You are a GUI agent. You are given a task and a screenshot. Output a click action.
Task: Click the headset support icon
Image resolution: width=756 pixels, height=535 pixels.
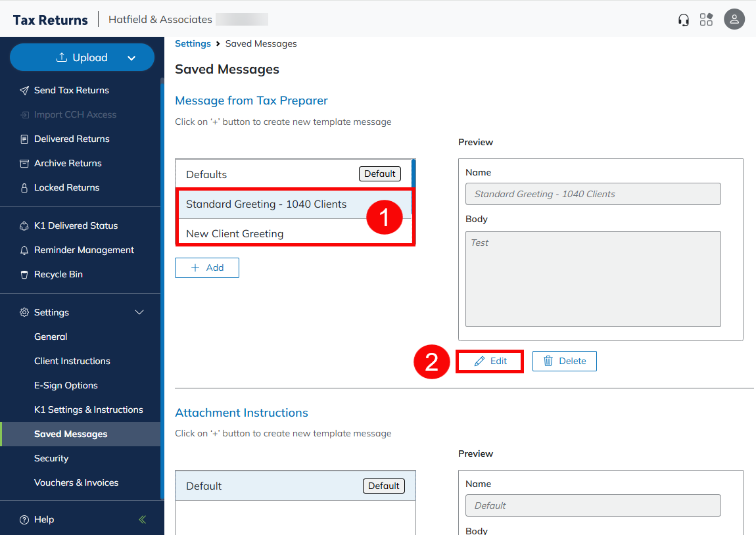[x=684, y=20]
